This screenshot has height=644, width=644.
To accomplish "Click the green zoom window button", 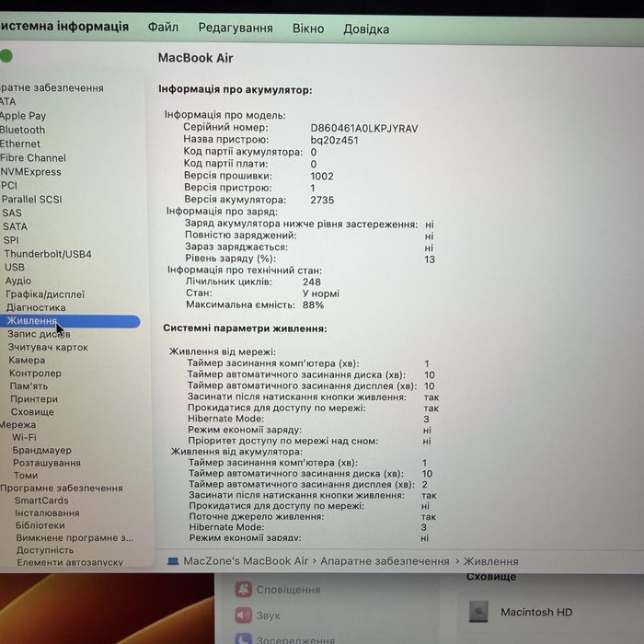I will 6,56.
